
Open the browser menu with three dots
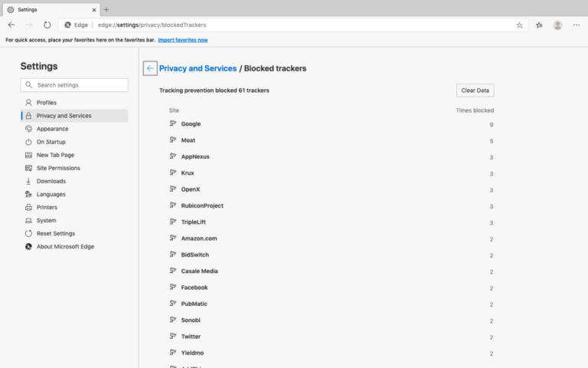click(x=576, y=25)
